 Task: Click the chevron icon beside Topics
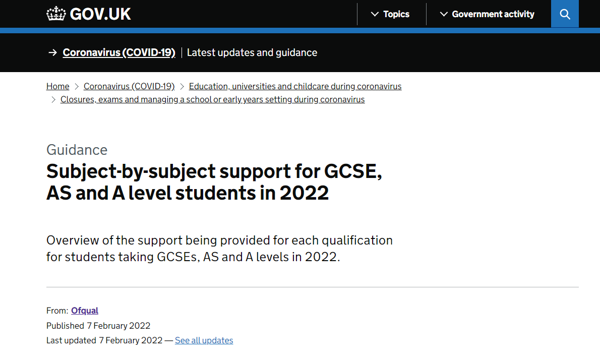pos(375,14)
